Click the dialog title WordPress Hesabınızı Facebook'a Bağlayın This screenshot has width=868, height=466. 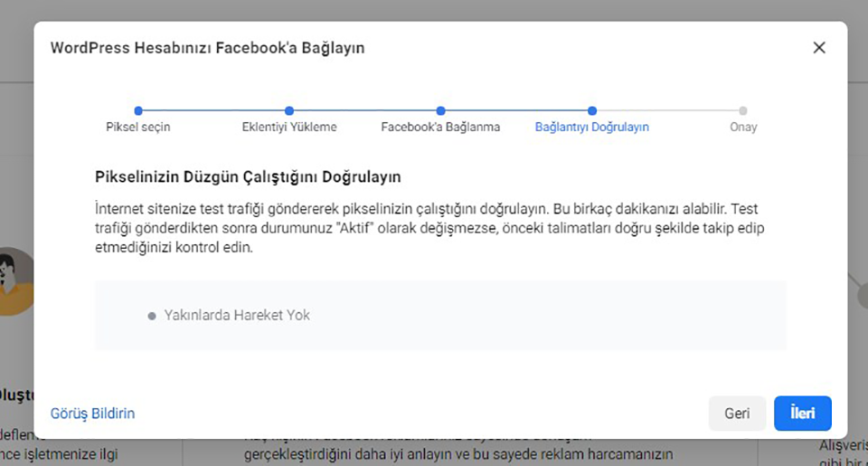coord(208,48)
